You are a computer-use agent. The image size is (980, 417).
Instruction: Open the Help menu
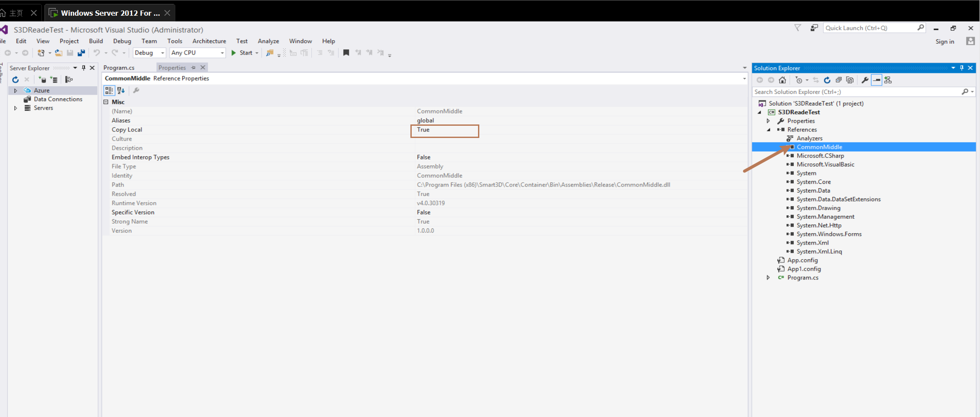tap(328, 41)
